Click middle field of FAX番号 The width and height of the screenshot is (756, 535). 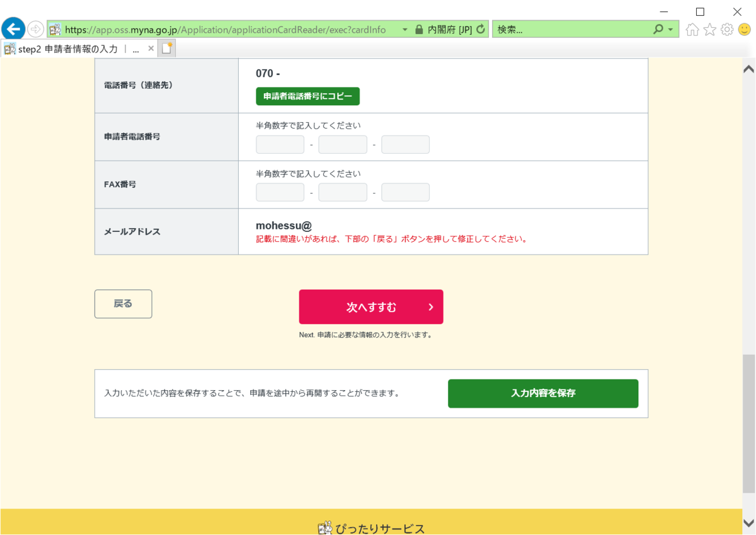(343, 192)
